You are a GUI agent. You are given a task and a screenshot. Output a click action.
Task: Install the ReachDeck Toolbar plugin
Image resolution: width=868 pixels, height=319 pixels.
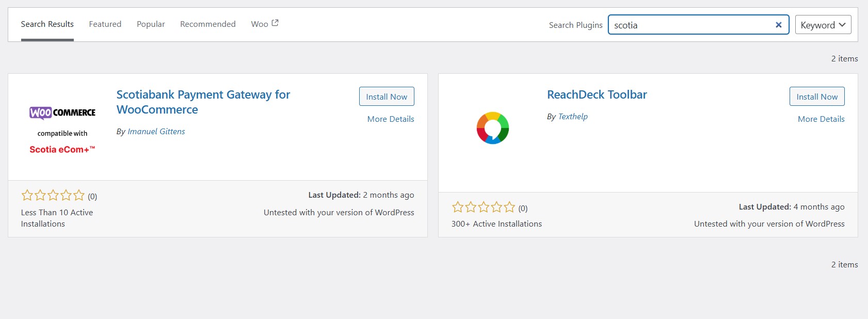817,97
